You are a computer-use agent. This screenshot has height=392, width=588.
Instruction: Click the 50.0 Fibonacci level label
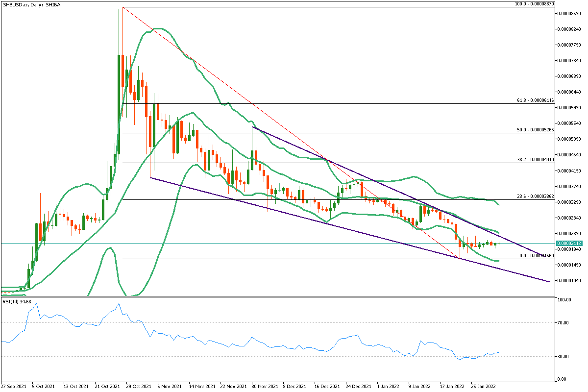click(535, 130)
